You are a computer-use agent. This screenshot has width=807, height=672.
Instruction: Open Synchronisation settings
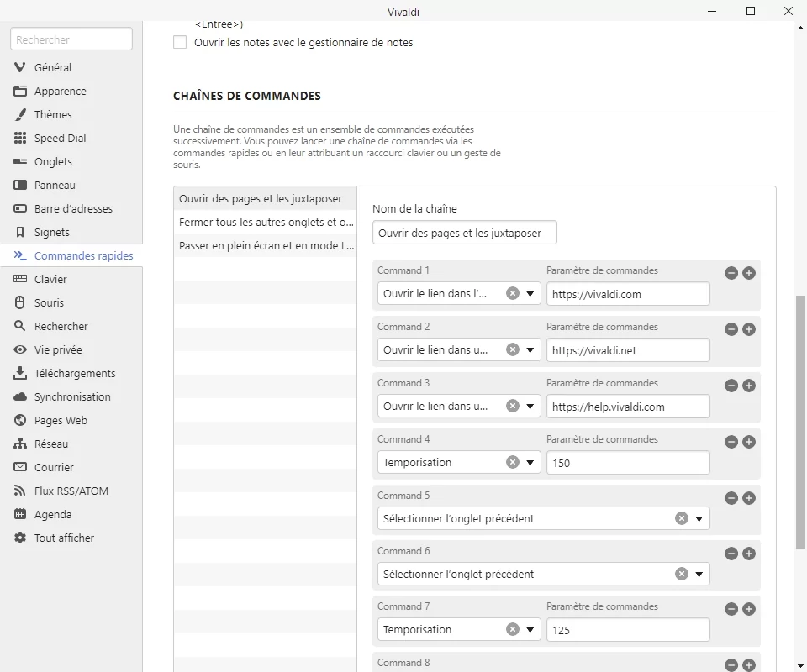click(x=71, y=397)
